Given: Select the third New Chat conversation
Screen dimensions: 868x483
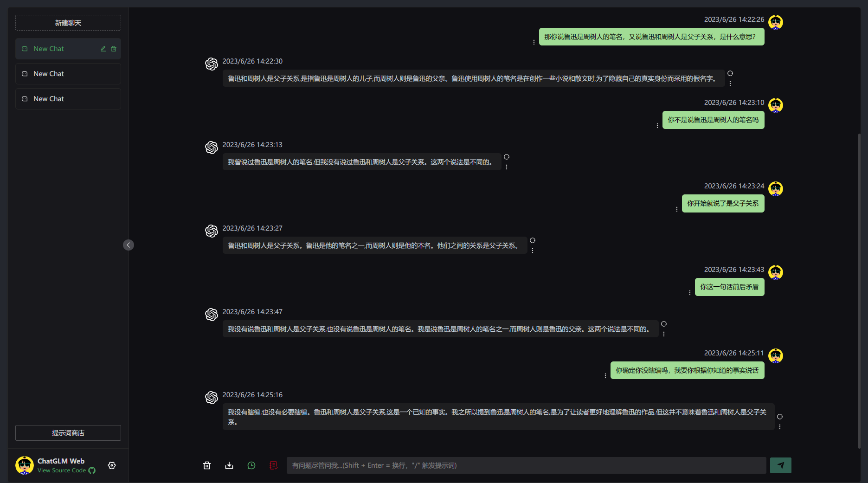Looking at the screenshot, I should 68,99.
